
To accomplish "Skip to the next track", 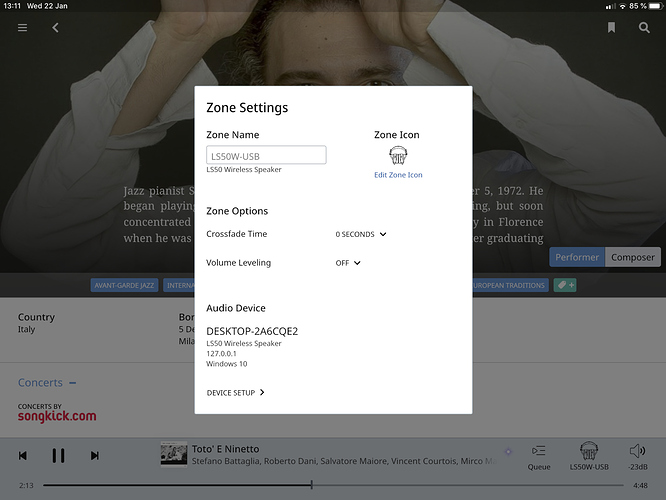I will coord(95,455).
